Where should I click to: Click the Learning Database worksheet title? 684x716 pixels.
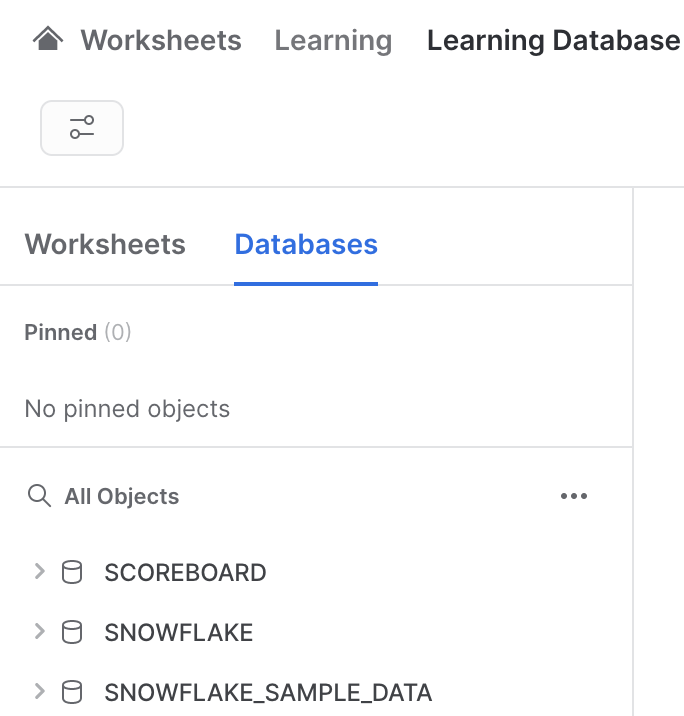(x=553, y=41)
